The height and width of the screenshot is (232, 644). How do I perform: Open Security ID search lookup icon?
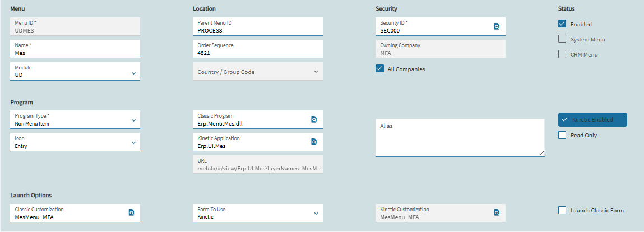click(496, 27)
